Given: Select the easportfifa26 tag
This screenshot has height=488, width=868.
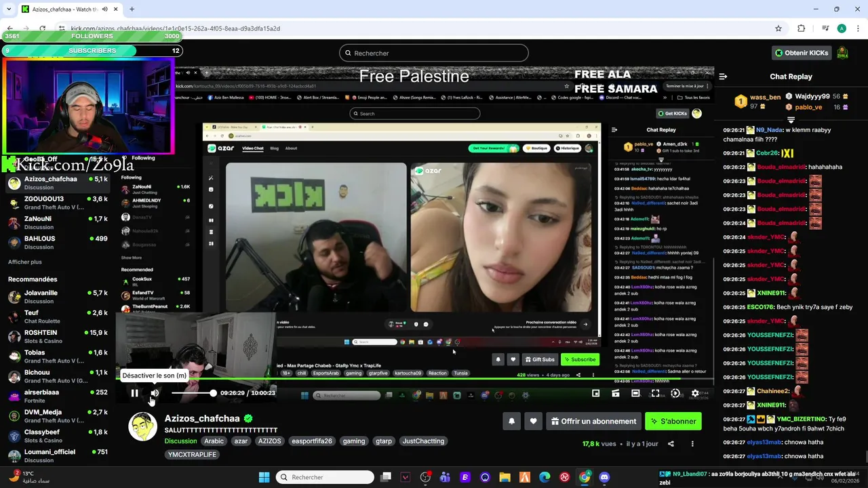Looking at the screenshot, I should (x=312, y=441).
